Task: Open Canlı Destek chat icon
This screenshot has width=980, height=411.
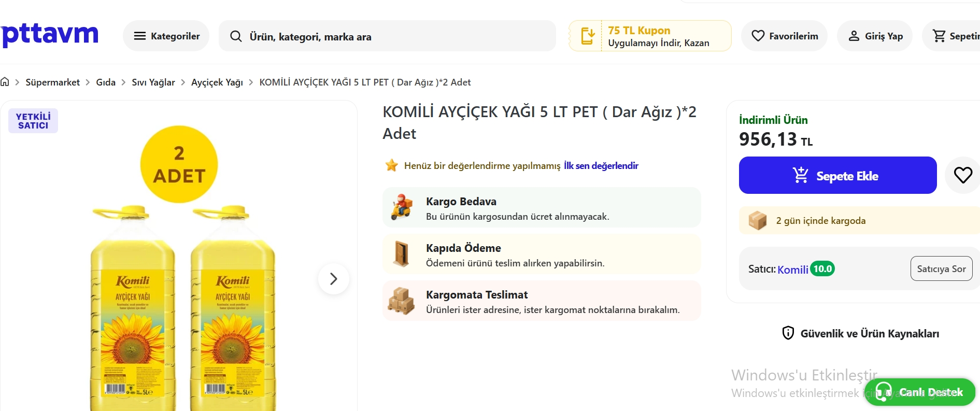Action: tap(884, 392)
